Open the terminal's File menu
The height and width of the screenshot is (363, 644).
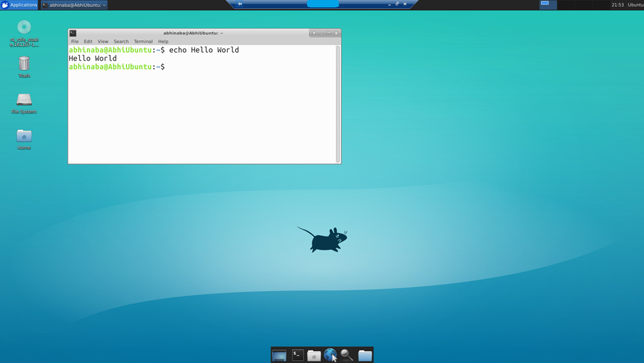coord(75,42)
